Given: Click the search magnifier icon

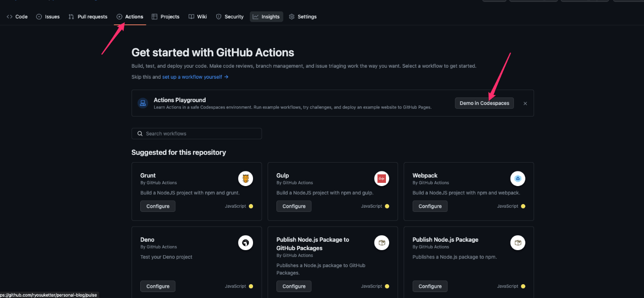Looking at the screenshot, I should tap(140, 134).
